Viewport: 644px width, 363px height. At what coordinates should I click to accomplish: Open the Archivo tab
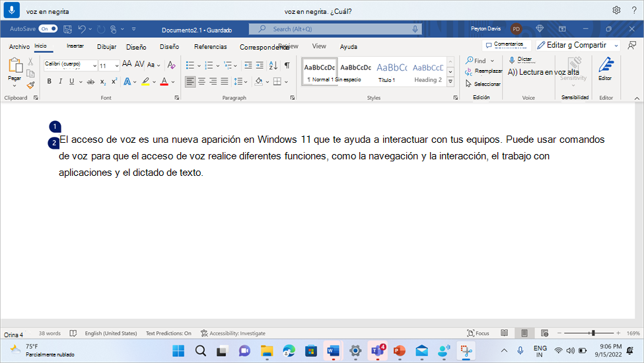click(x=19, y=47)
